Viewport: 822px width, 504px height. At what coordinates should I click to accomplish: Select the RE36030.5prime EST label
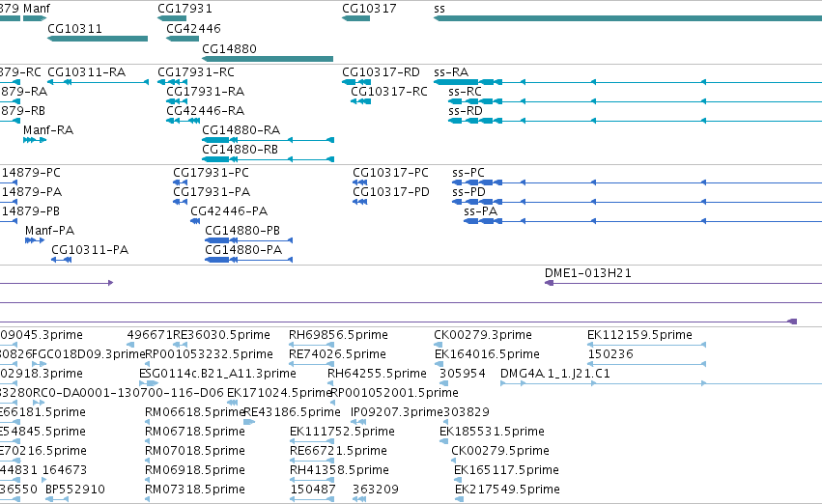click(222, 335)
